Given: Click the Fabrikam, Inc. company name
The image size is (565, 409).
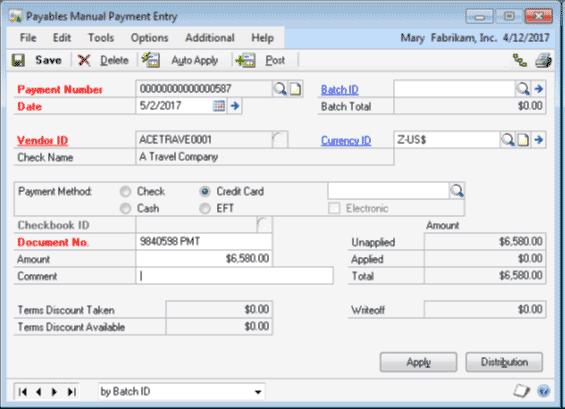Looking at the screenshot, I should tap(464, 38).
